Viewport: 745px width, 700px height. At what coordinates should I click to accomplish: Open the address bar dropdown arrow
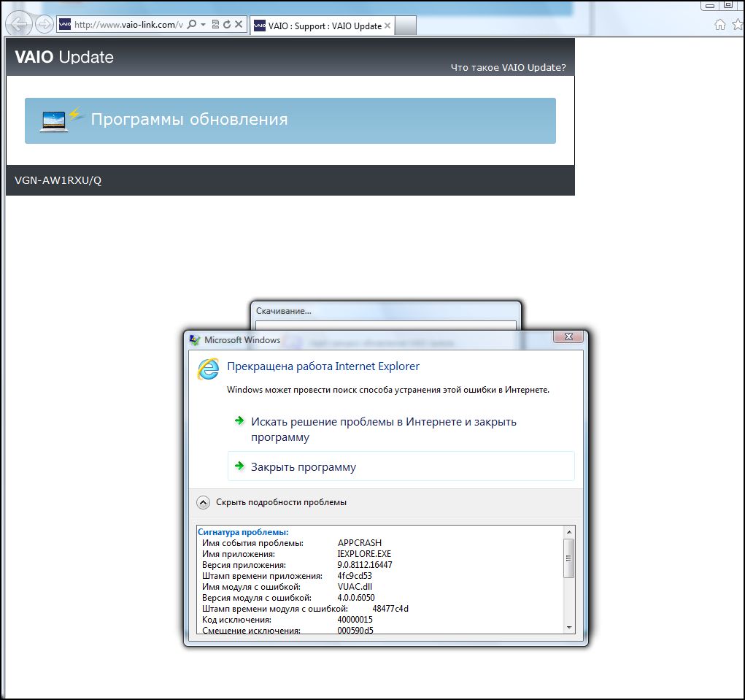click(204, 24)
